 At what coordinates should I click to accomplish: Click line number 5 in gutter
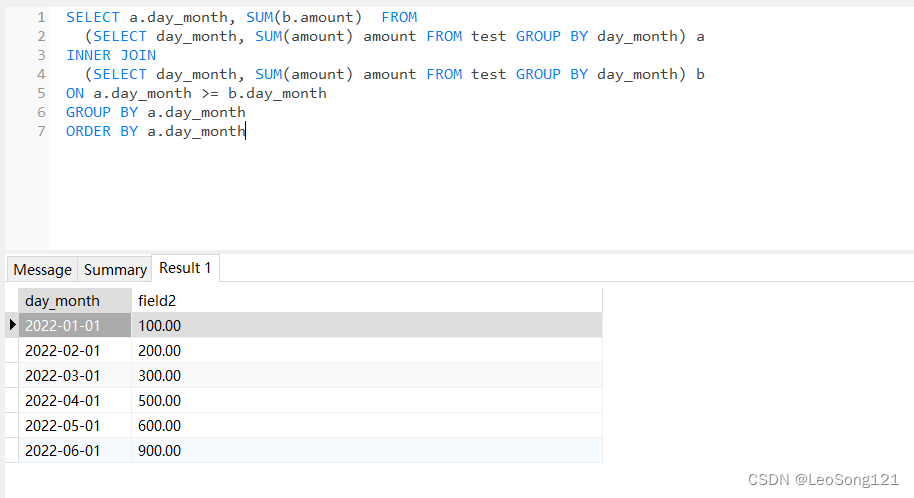pyautogui.click(x=41, y=93)
